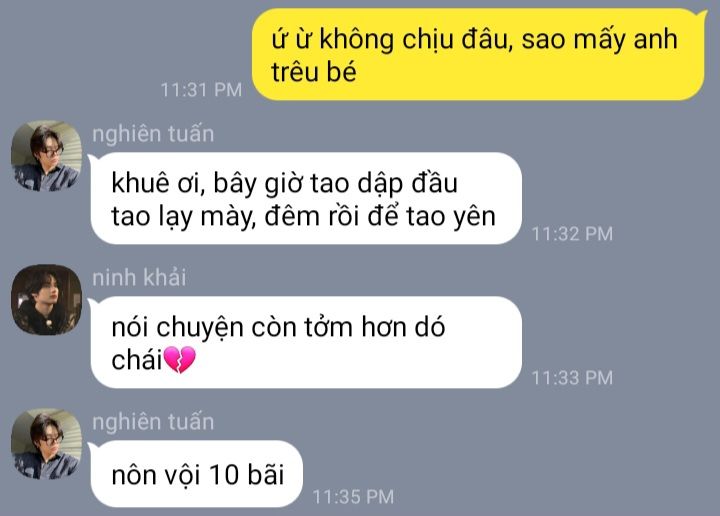
Task: Open ninh khải's profile picture
Action: pos(46,299)
